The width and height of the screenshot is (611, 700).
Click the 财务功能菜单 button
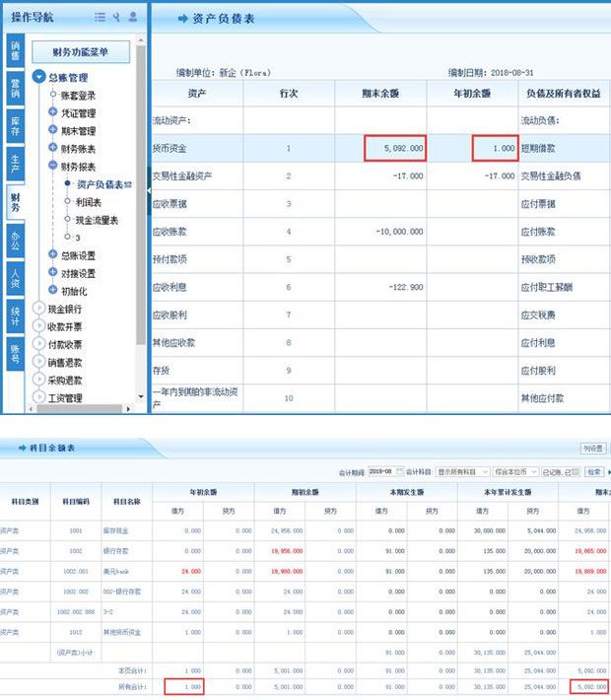click(81, 52)
